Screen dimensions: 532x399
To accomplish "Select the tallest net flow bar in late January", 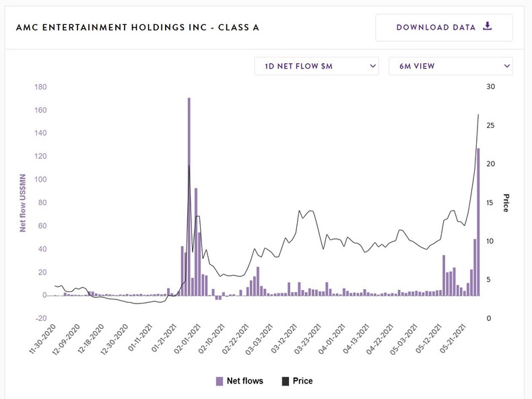I will tap(189, 196).
